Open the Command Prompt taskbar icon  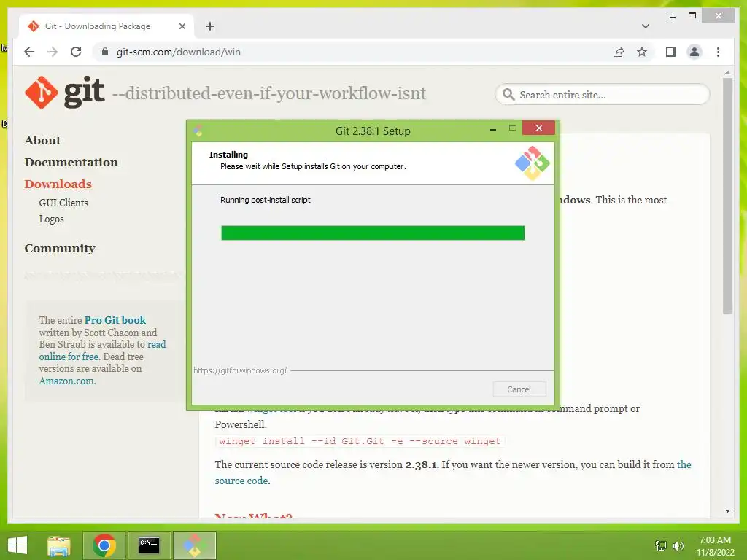pos(149,545)
